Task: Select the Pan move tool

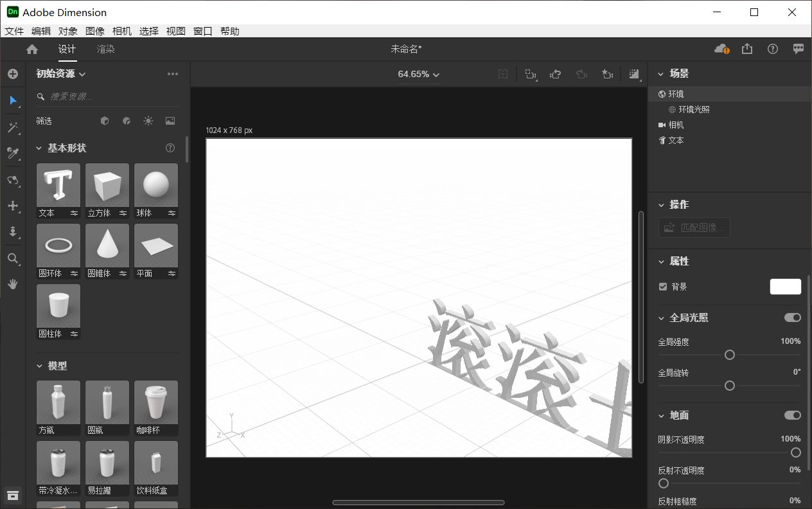Action: [x=12, y=206]
